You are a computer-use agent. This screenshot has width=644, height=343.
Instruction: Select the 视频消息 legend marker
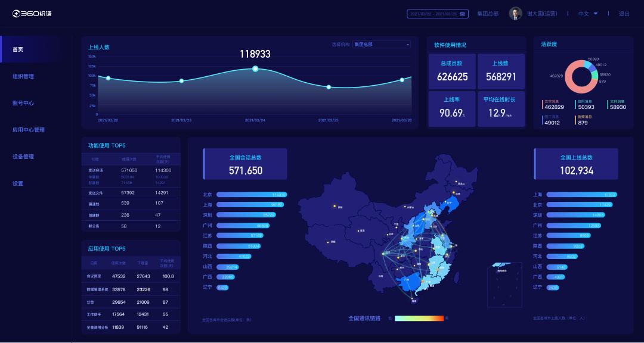(x=575, y=119)
